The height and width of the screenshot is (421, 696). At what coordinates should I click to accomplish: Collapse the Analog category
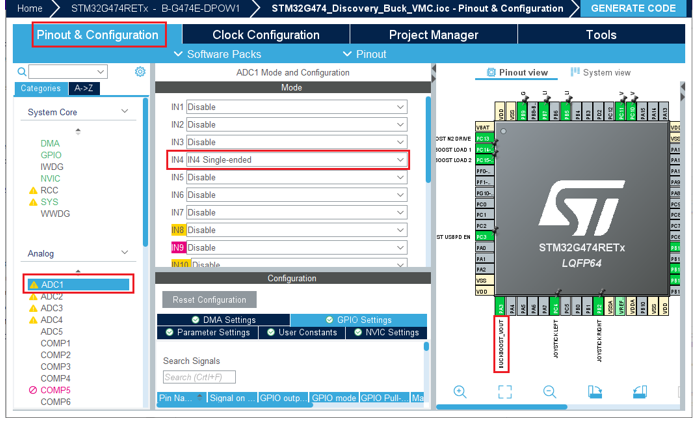pyautogui.click(x=125, y=252)
